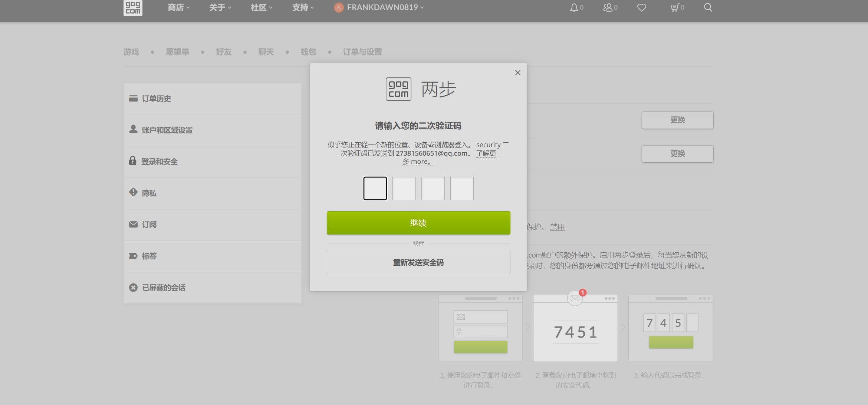868x405 pixels.
Task: Click the lower 更换 button
Action: pyautogui.click(x=678, y=154)
